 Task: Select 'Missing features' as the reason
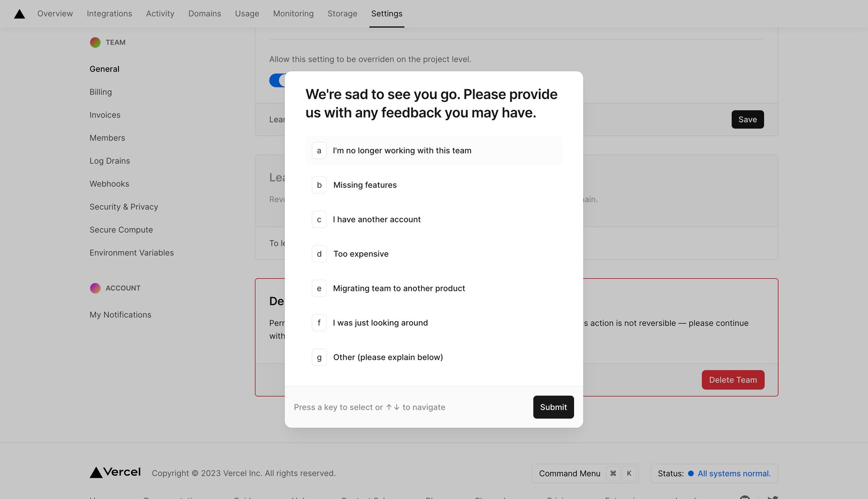pos(365,185)
